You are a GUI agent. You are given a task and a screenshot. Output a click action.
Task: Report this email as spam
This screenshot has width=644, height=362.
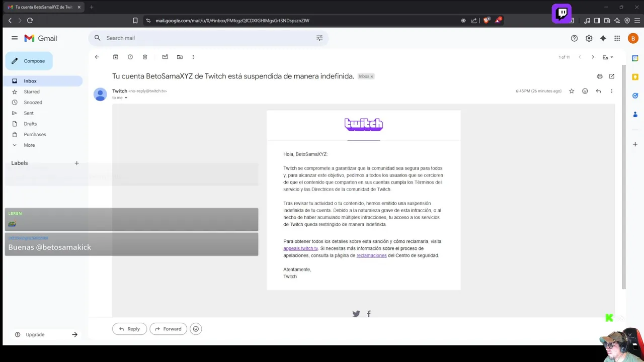(x=130, y=57)
